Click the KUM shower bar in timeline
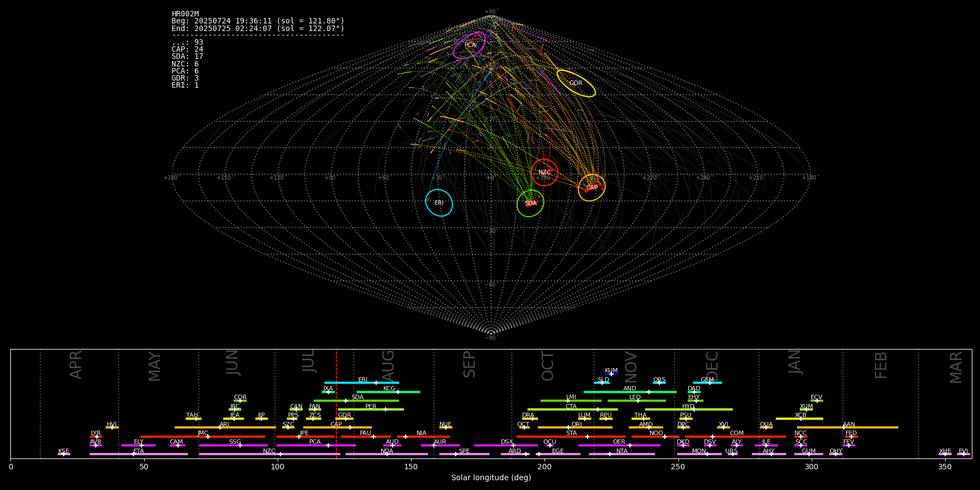 (611, 374)
